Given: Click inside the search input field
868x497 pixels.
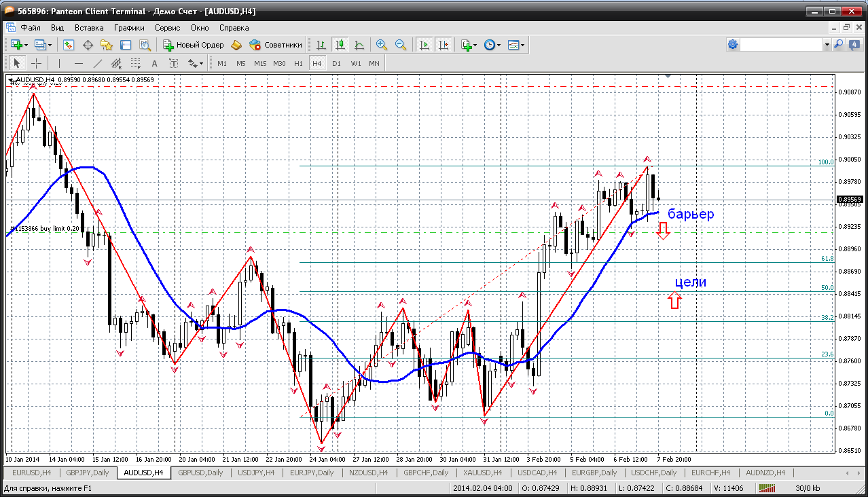Looking at the screenshot, I should pos(782,45).
